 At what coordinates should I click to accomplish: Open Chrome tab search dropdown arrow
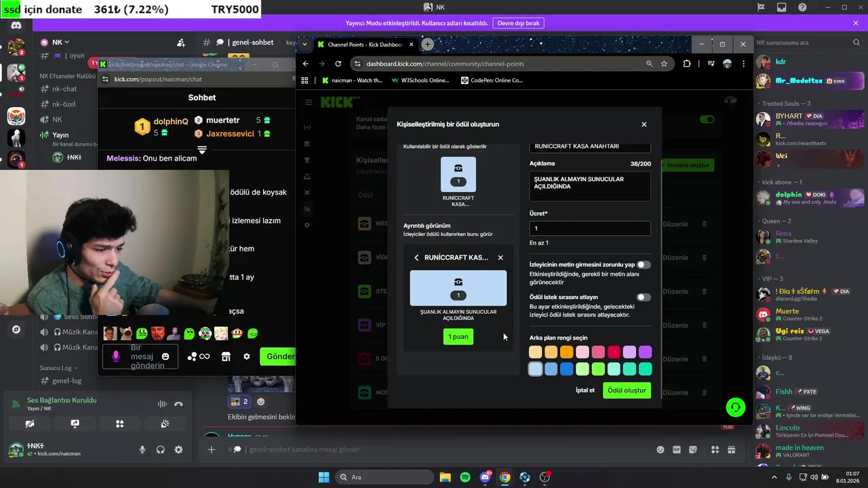305,44
